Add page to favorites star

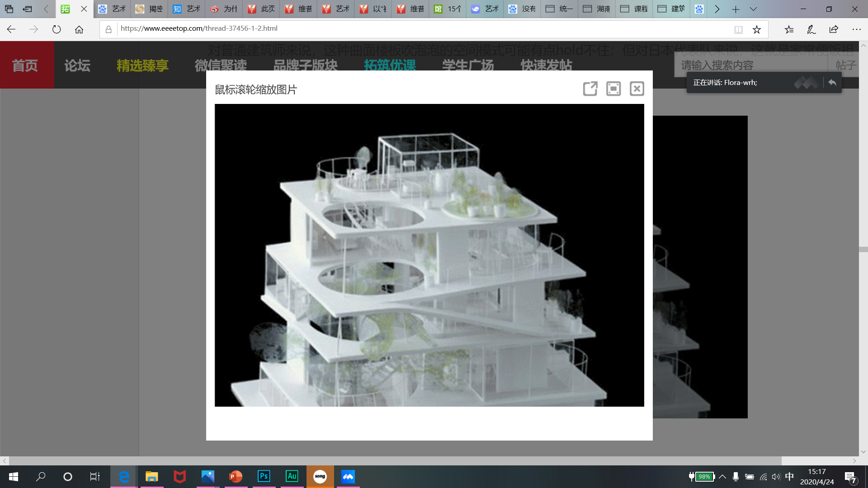tap(757, 30)
